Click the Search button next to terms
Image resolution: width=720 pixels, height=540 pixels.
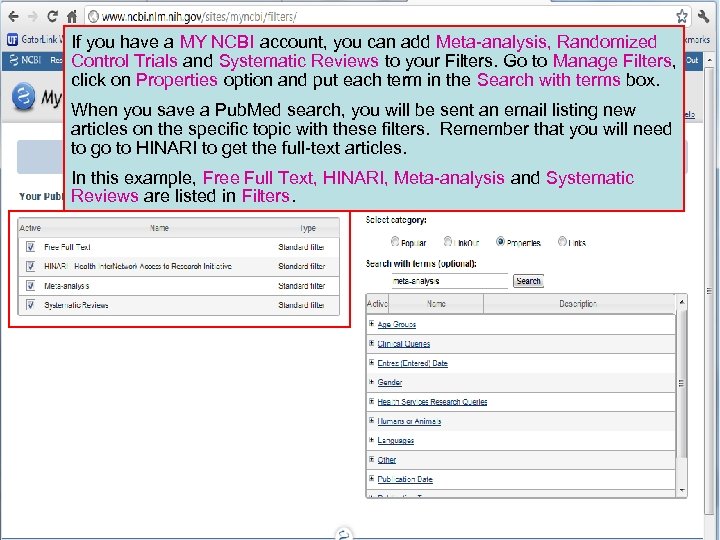point(528,281)
